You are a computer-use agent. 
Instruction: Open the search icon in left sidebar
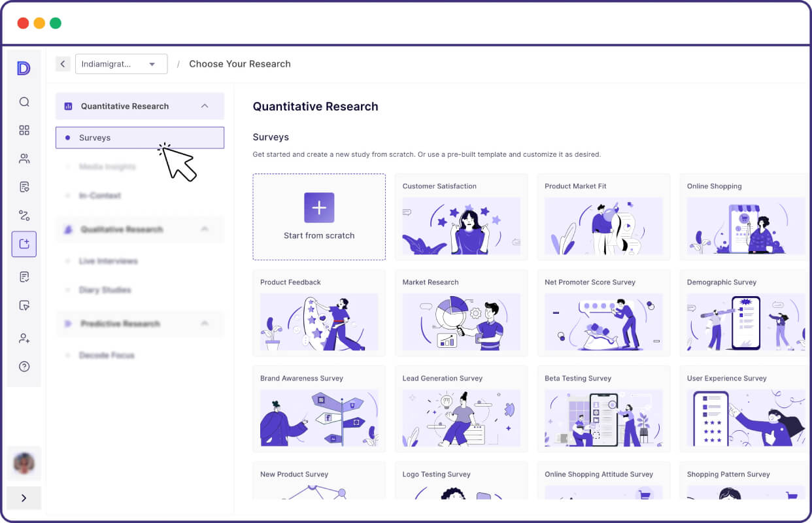[x=24, y=102]
